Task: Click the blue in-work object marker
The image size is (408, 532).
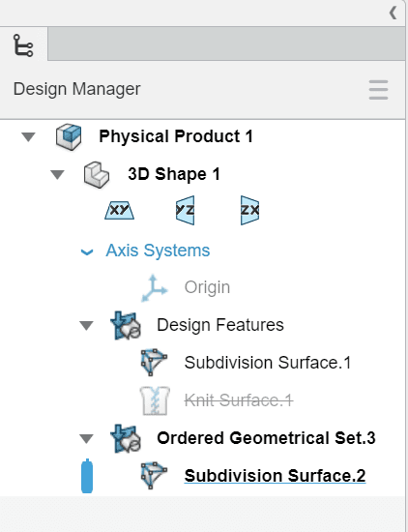Action: [x=87, y=476]
